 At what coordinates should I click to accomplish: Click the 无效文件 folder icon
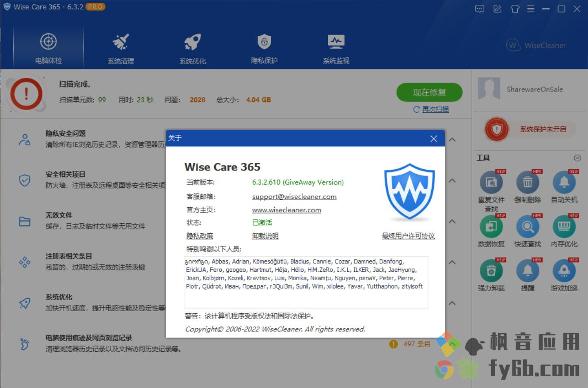(x=25, y=221)
